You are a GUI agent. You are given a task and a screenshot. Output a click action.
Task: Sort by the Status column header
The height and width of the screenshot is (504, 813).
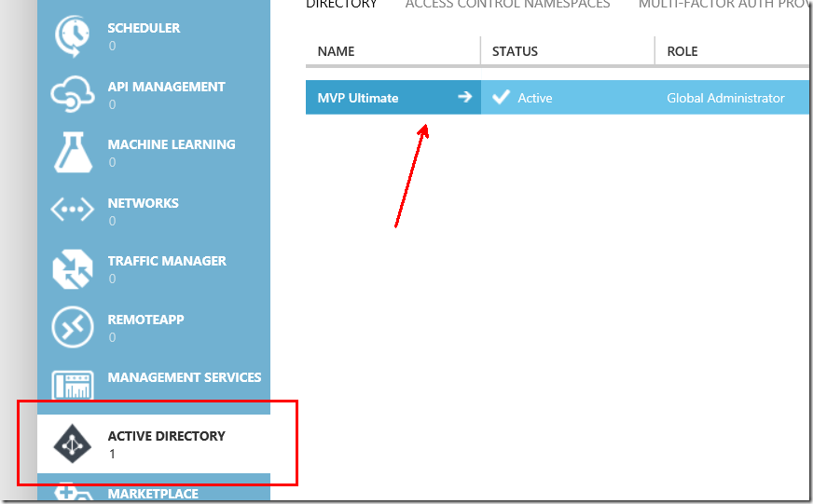[515, 51]
